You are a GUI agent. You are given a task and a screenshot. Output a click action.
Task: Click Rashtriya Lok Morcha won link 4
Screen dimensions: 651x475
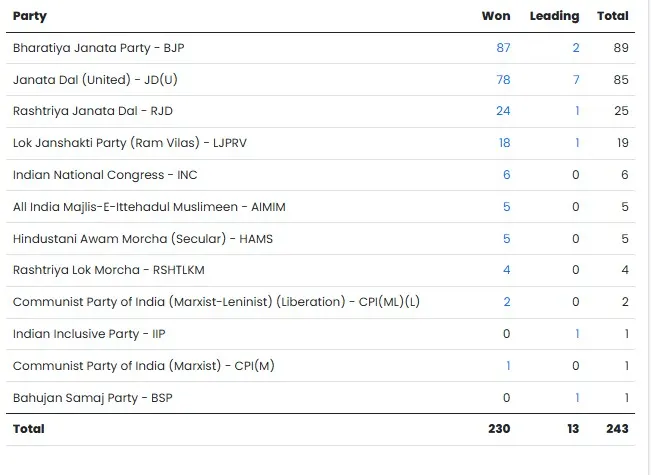pyautogui.click(x=506, y=270)
